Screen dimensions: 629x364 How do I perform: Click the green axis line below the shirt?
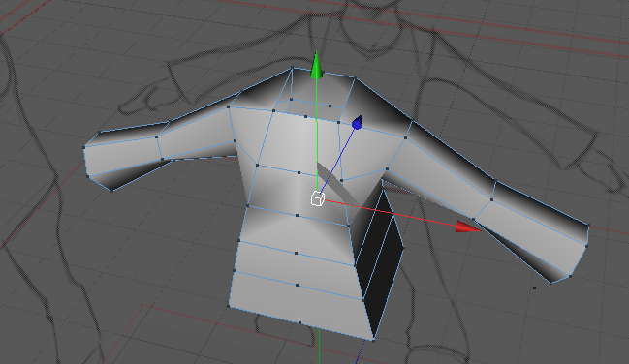tap(319, 347)
